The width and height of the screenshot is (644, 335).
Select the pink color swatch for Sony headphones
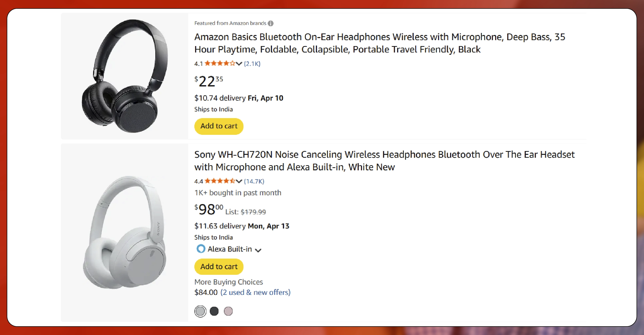(x=229, y=311)
